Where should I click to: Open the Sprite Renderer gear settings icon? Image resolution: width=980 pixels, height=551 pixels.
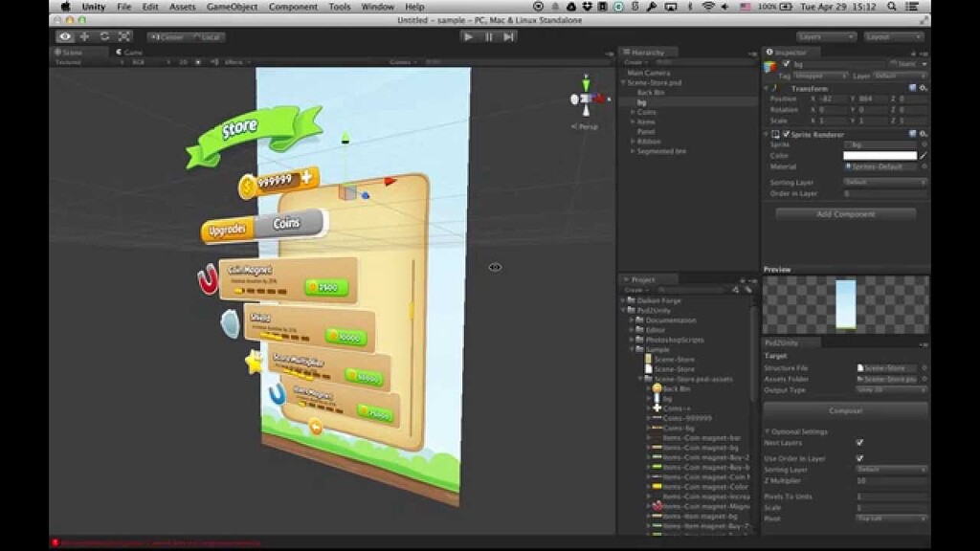click(923, 134)
